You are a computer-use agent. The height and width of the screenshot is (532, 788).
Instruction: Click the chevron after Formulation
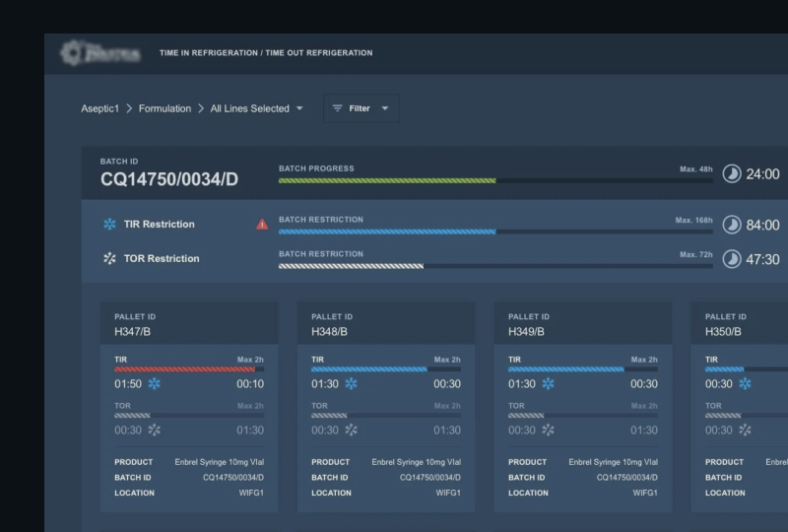click(201, 108)
